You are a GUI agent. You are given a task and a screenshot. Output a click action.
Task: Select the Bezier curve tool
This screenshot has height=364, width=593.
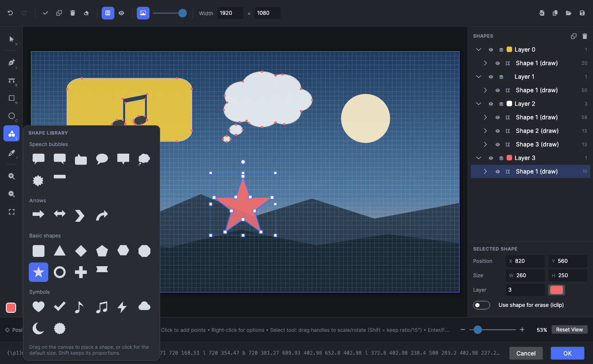pyautogui.click(x=11, y=80)
